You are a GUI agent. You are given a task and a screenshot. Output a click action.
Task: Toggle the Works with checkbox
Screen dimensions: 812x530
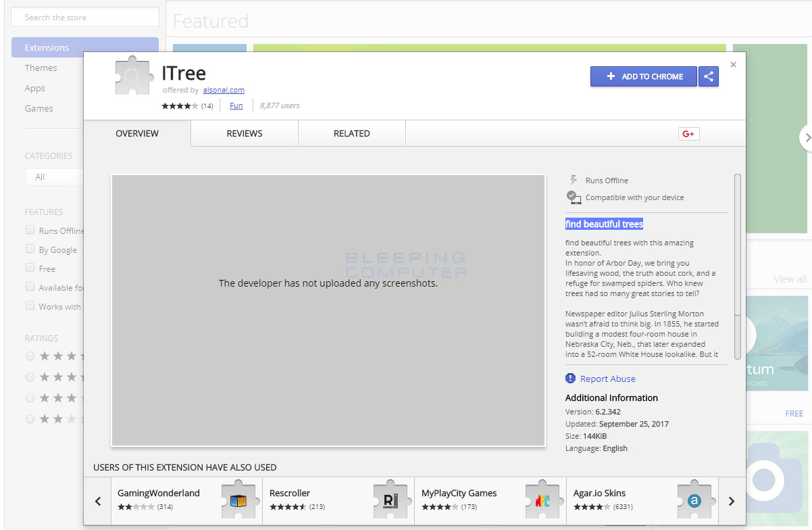tap(30, 306)
